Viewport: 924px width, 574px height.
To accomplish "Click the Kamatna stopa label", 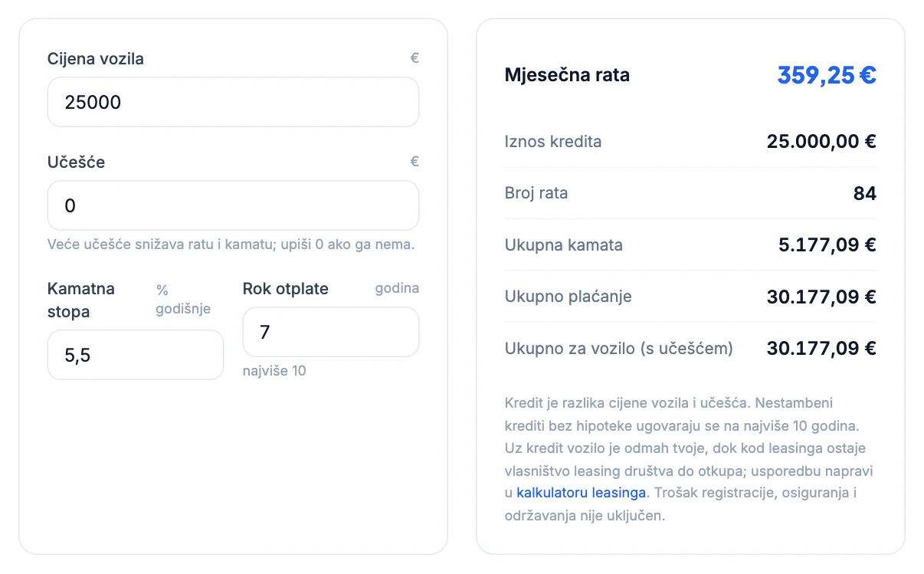I will (x=81, y=300).
